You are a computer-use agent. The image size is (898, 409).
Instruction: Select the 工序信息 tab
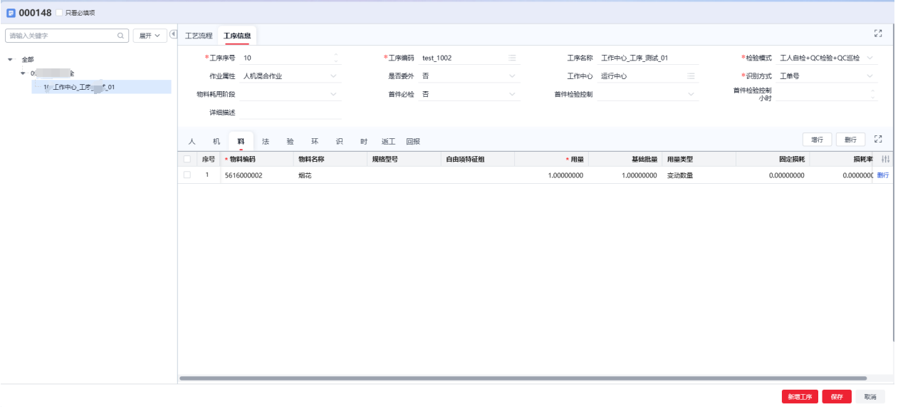tap(237, 36)
